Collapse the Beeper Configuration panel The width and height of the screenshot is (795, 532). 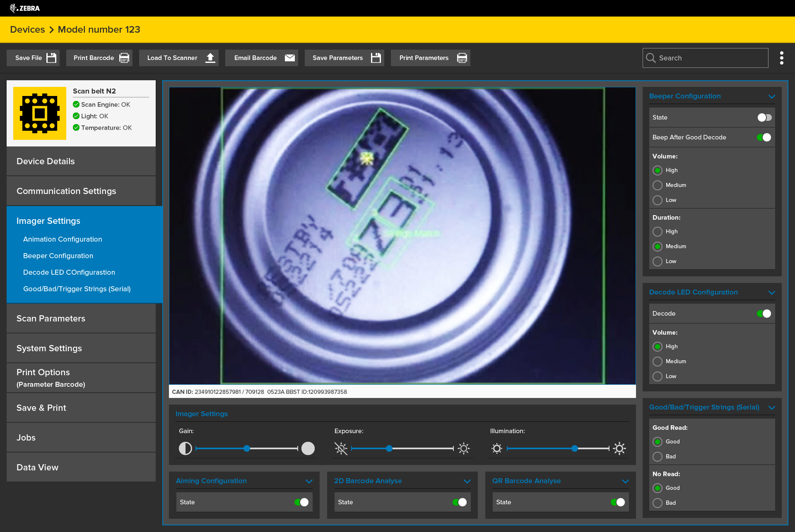point(771,96)
